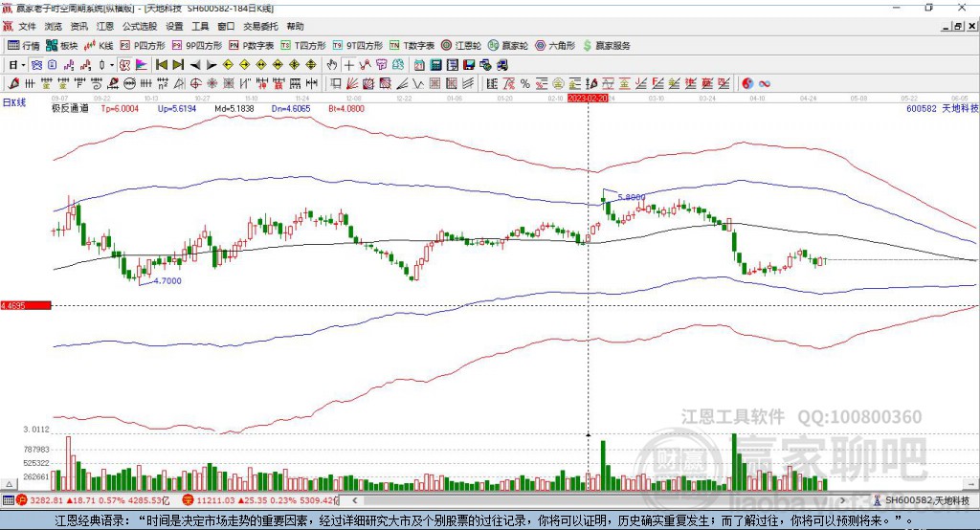The width and height of the screenshot is (980, 530).
Task: Click the Shanghai index 3282.81 status
Action: point(93,500)
